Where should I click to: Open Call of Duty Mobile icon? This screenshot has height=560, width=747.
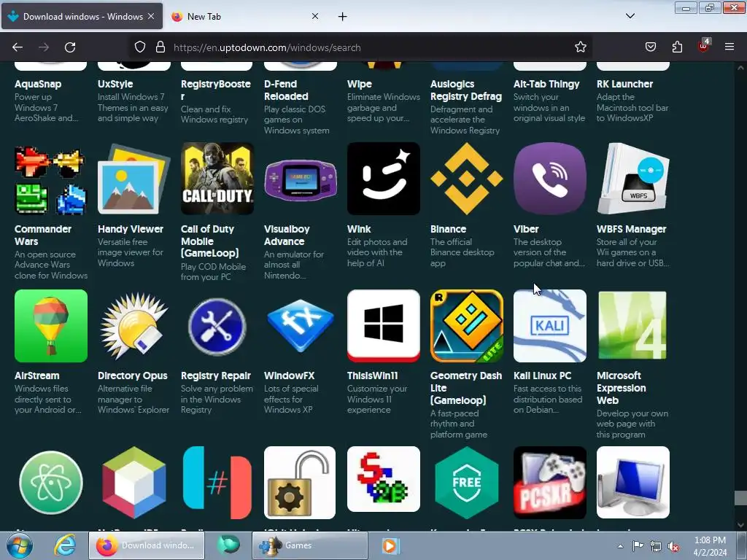[217, 179]
